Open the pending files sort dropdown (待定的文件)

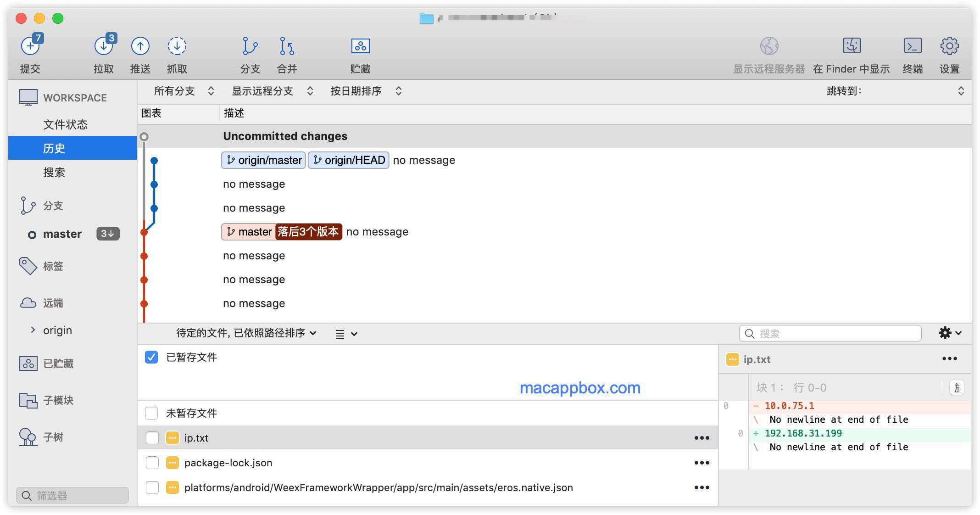[x=246, y=333]
